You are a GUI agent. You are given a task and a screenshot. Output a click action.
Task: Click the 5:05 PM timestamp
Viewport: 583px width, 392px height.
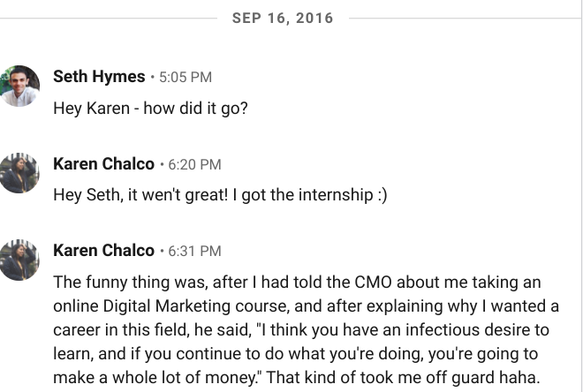click(x=185, y=78)
